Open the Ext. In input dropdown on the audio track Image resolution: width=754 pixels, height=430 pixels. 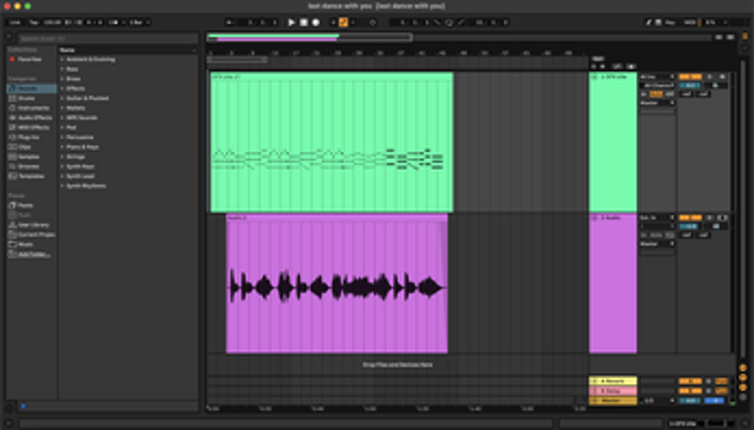coord(656,217)
